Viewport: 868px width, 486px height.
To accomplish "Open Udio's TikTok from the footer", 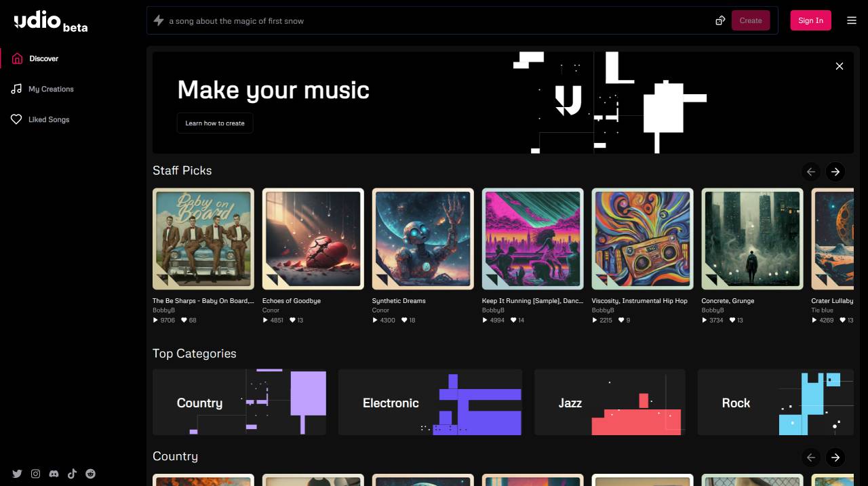I will [x=72, y=474].
